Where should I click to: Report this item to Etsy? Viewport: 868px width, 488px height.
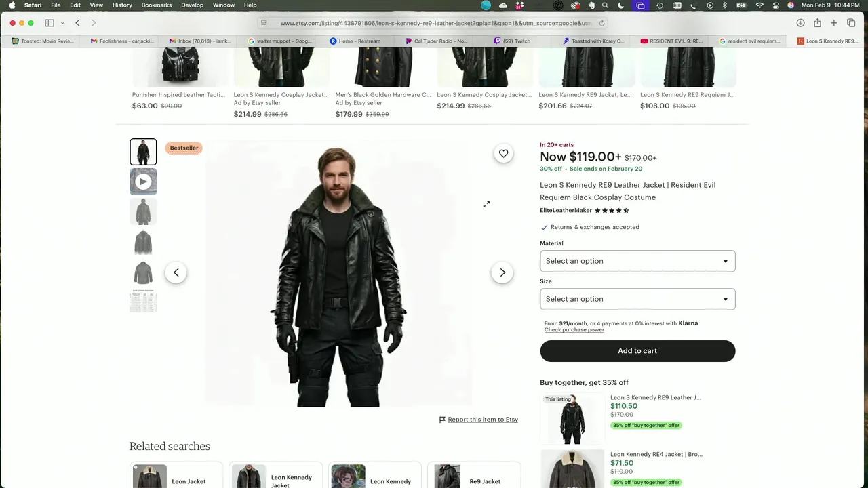483,420
